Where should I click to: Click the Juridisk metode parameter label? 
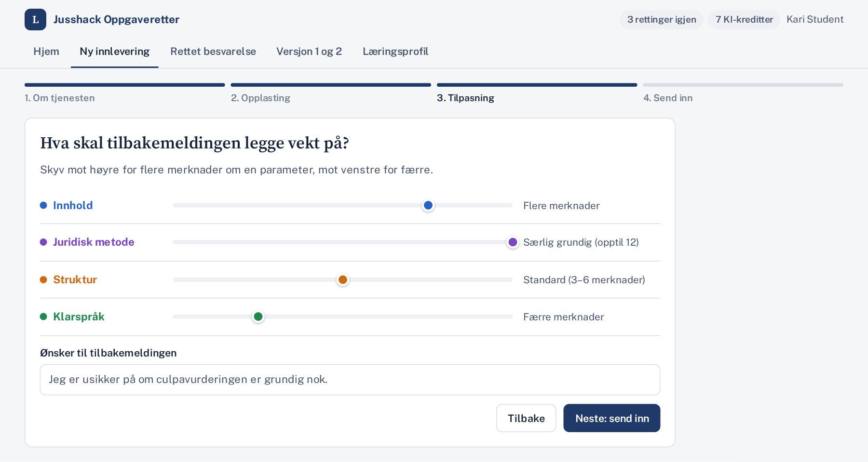94,242
